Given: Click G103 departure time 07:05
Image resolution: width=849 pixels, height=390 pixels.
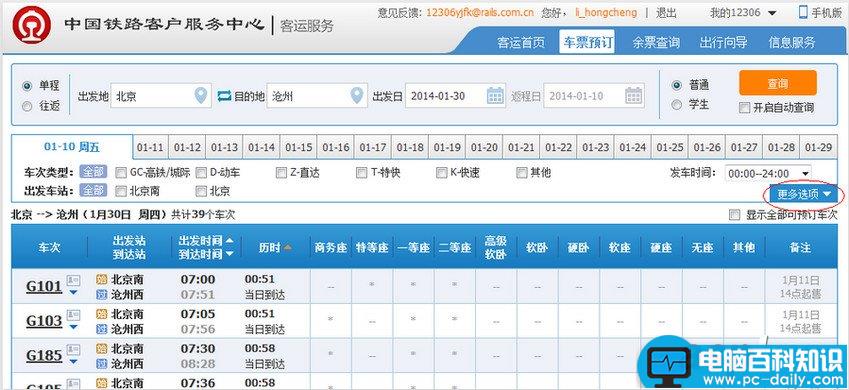Looking at the screenshot, I should tap(198, 314).
